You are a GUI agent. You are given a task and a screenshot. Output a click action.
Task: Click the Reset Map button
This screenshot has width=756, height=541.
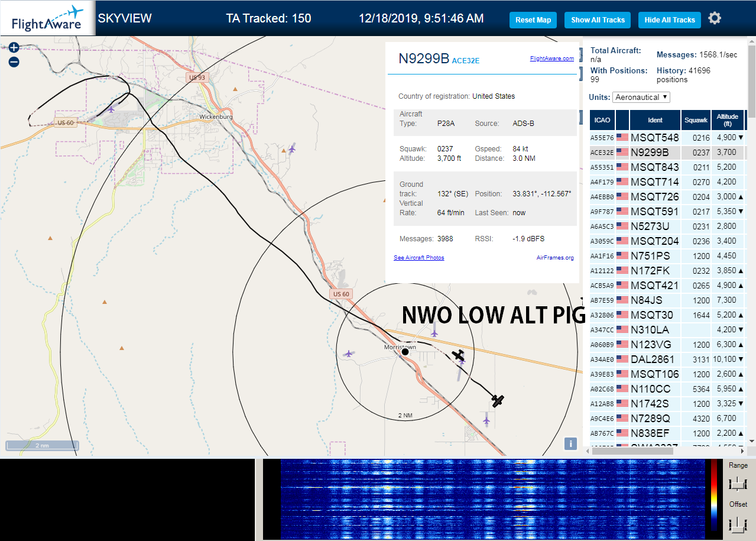coord(533,20)
